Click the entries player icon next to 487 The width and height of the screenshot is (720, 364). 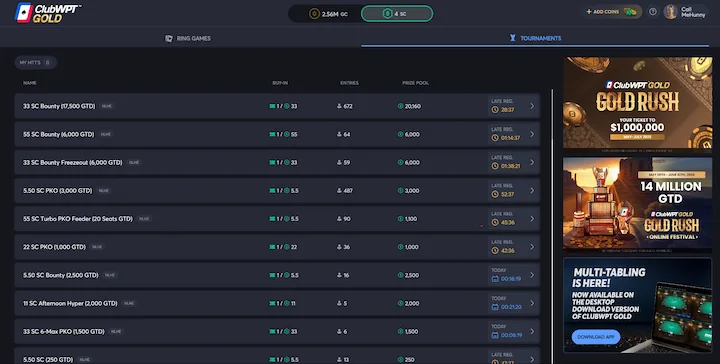tap(339, 190)
